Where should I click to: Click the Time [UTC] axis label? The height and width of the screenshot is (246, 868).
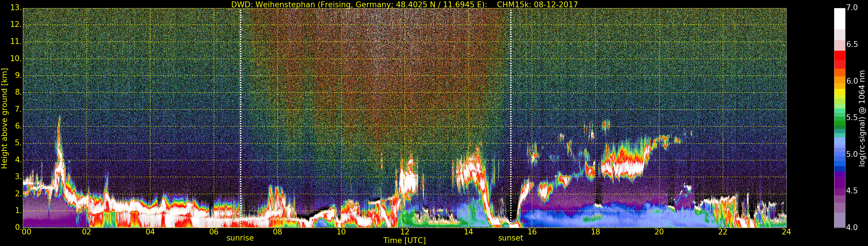coord(404,241)
